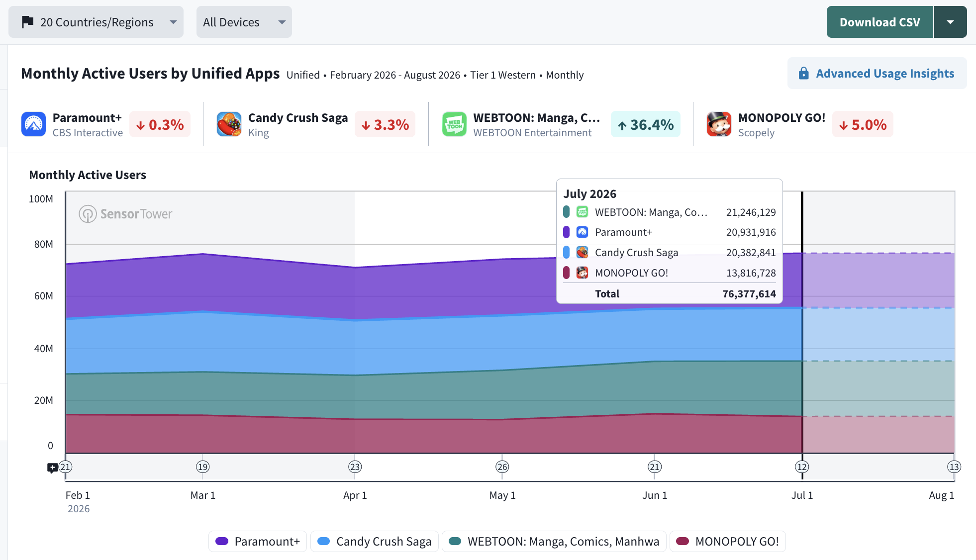Click the flag icon in countries filter
This screenshot has height=560, width=976.
pyautogui.click(x=28, y=22)
